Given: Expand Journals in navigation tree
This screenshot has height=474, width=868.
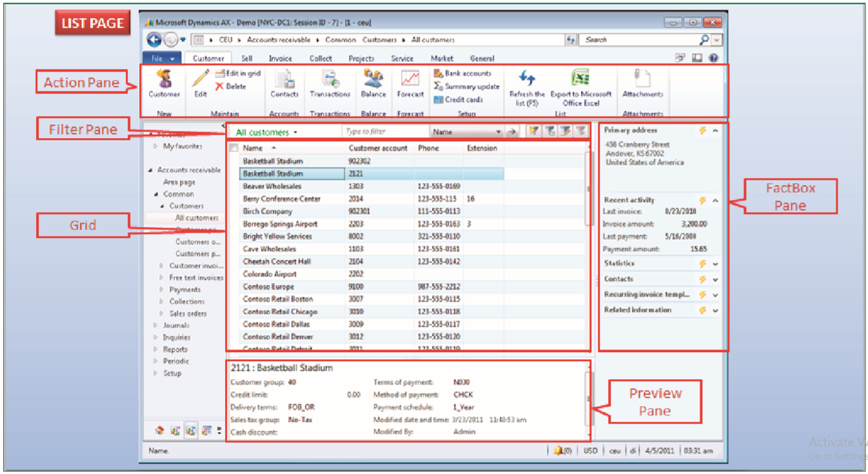Looking at the screenshot, I should point(155,326).
